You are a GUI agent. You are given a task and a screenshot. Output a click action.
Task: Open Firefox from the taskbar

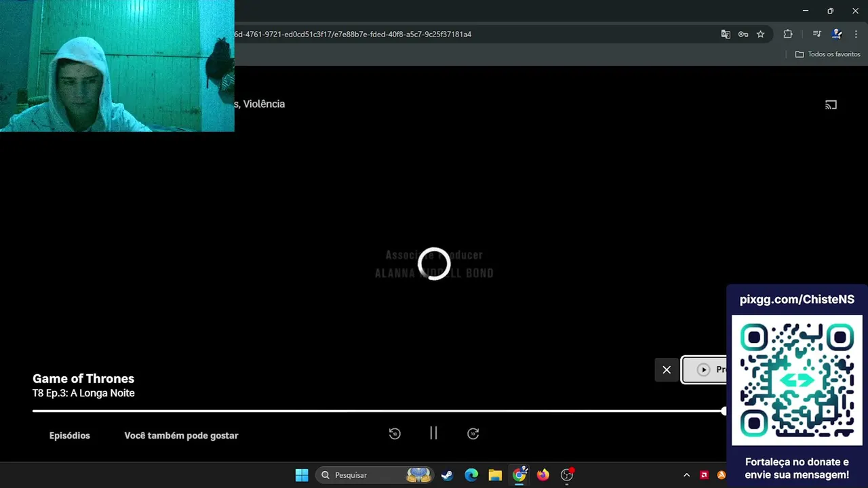click(x=543, y=475)
